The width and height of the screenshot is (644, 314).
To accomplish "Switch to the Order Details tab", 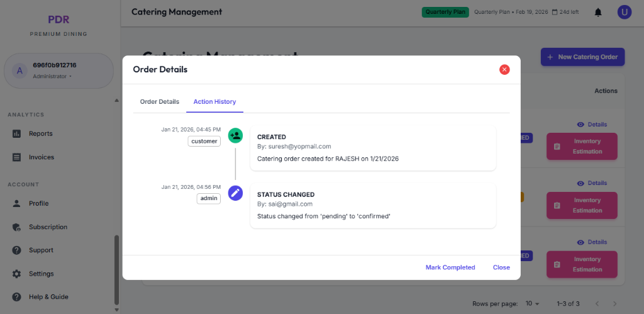I will 159,101.
